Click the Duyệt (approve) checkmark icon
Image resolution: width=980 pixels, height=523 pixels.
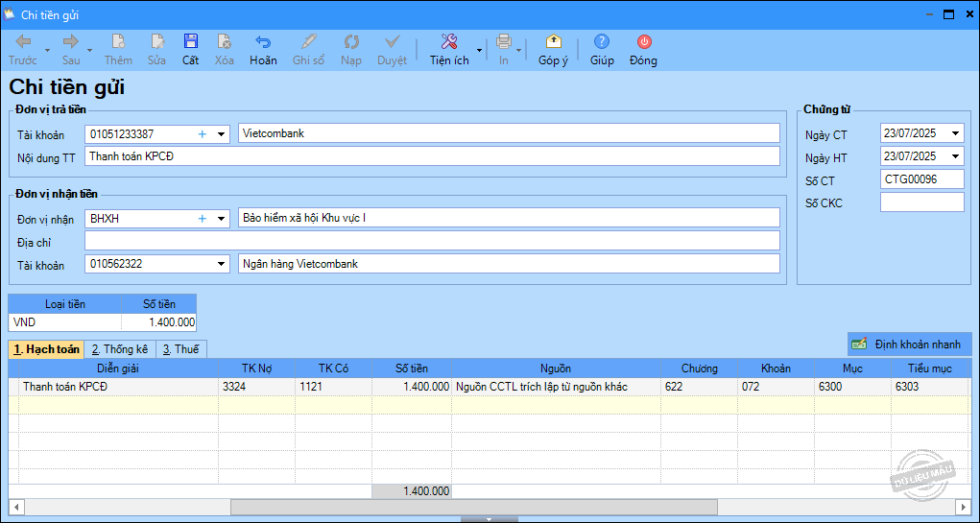coord(392,42)
